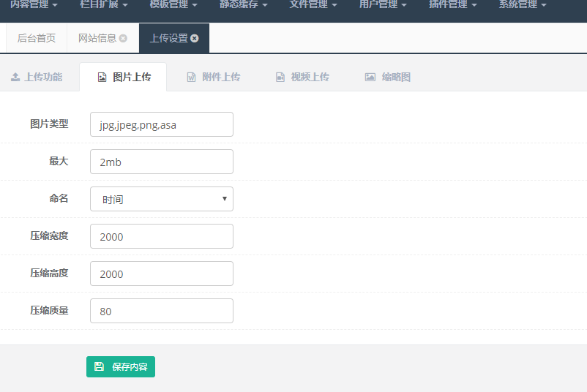Focus the 图片类型 input field

coord(162,124)
